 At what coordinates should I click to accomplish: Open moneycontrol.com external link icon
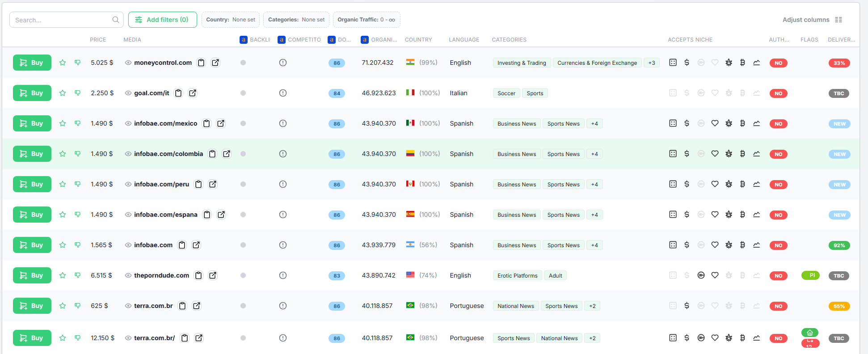(x=215, y=63)
